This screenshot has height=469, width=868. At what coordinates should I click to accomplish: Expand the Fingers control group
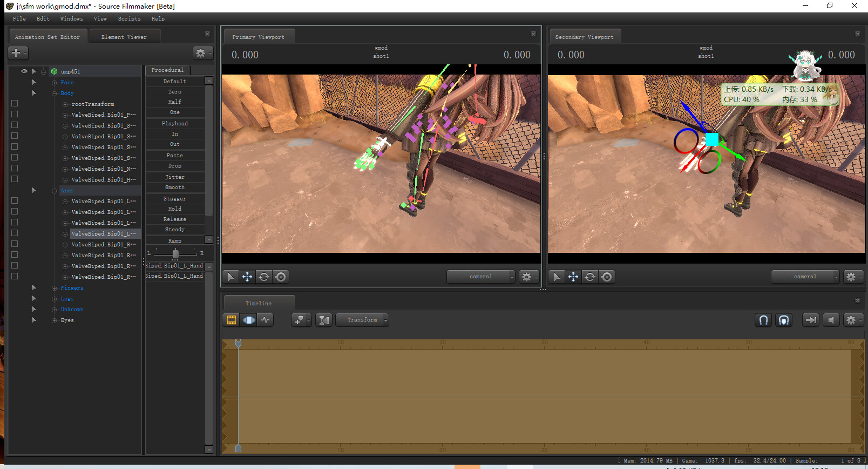pyautogui.click(x=54, y=288)
